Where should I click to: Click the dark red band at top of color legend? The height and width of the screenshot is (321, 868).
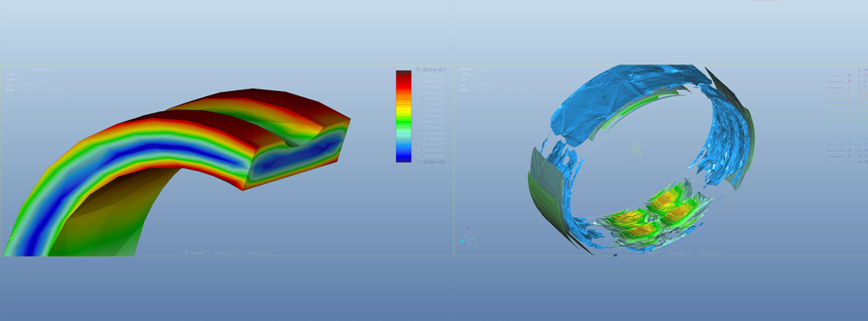404,74
